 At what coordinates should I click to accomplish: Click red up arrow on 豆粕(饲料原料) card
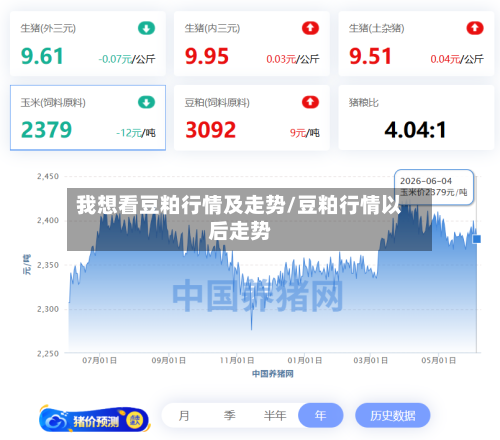coord(310,102)
